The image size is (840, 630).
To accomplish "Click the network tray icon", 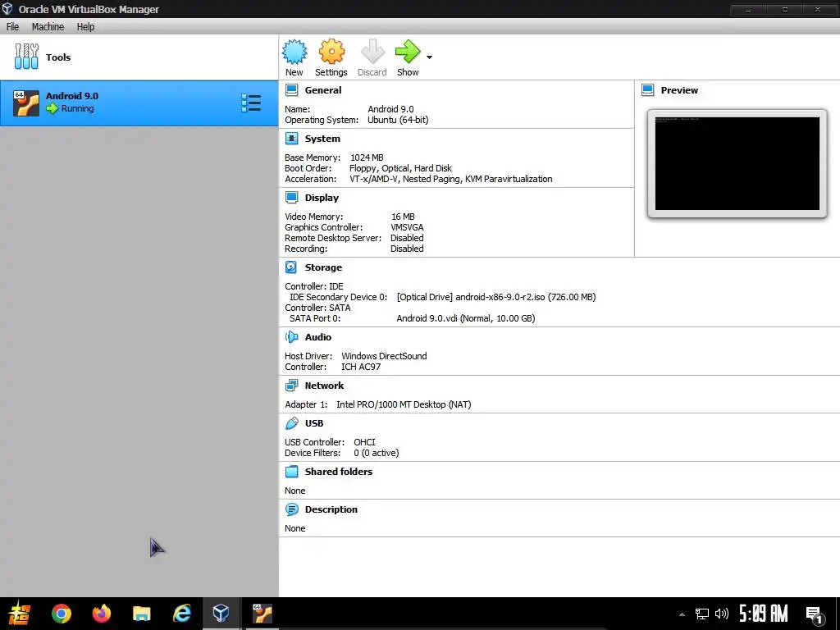I will point(702,614).
